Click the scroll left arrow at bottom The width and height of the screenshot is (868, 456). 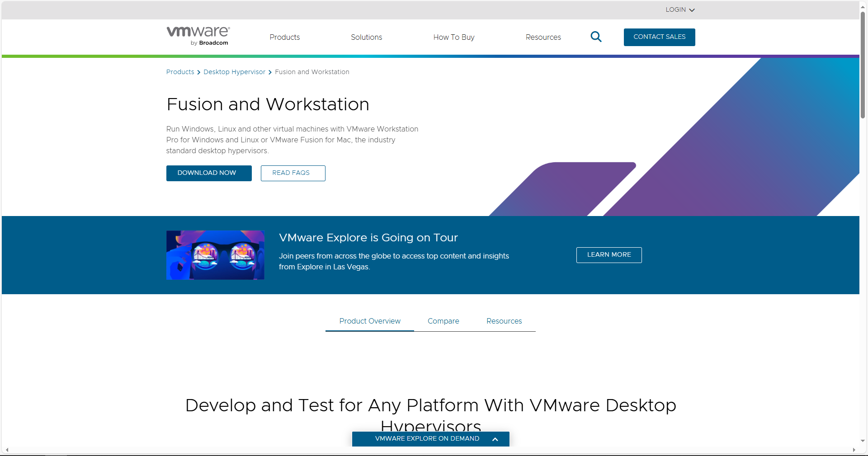(7, 450)
